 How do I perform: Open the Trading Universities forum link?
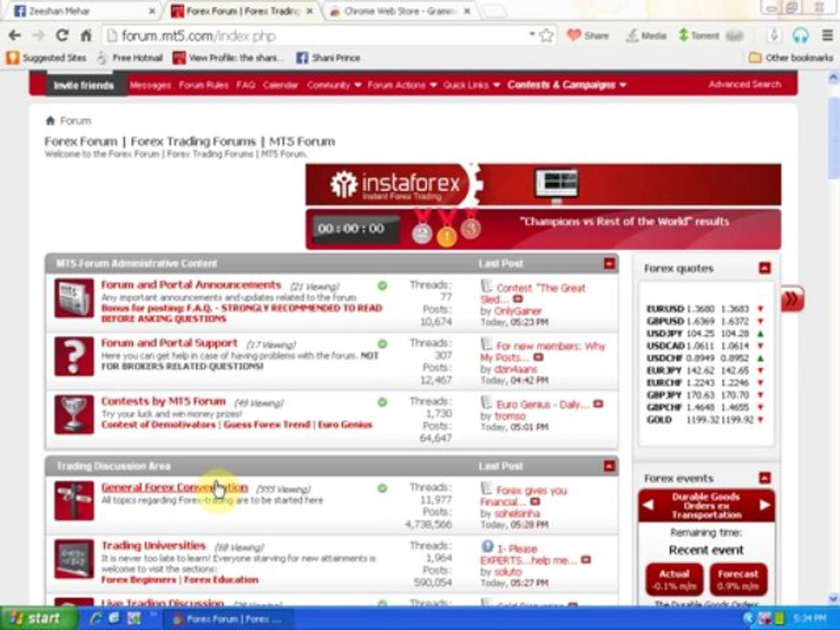click(x=153, y=545)
